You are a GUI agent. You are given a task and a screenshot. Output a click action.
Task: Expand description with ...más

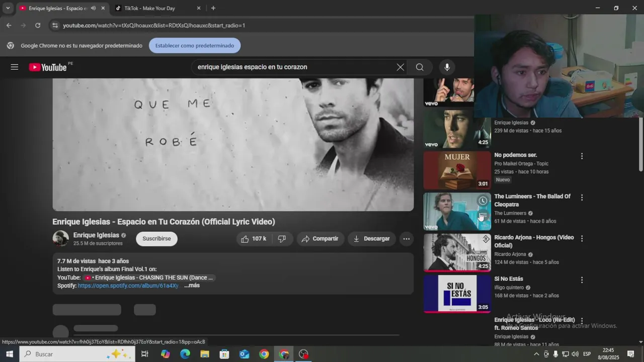tap(192, 286)
